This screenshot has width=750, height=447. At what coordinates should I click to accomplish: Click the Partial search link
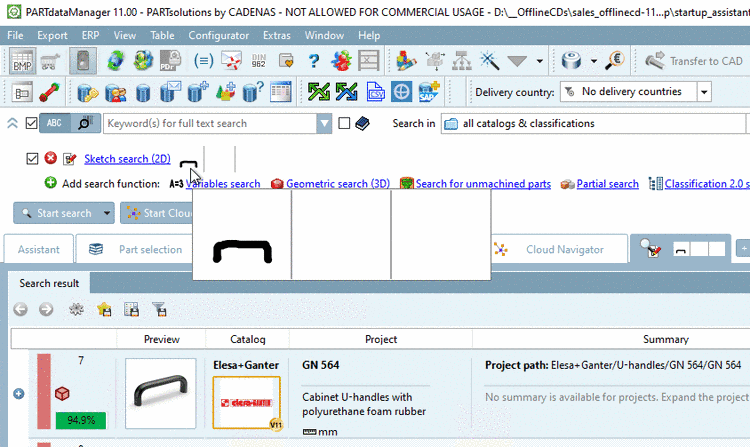coord(607,184)
